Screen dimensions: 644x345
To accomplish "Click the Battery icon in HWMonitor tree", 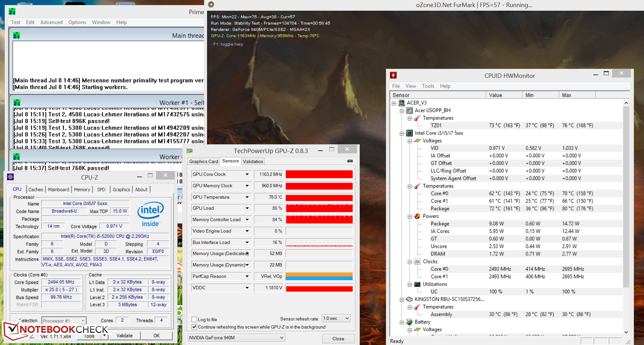I will tap(409, 322).
